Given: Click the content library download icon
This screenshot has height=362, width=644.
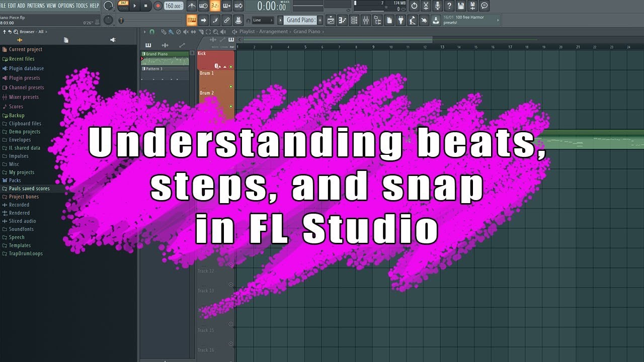Looking at the screenshot, I should point(435,20).
